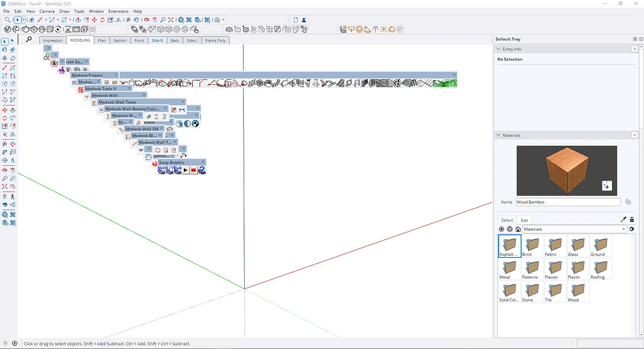
Task: Open the Wood materials folder
Action: click(578, 292)
